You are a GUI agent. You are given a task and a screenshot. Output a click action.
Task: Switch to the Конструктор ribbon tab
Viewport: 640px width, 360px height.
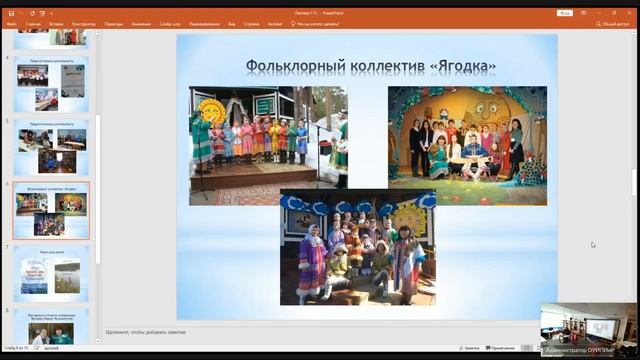84,24
